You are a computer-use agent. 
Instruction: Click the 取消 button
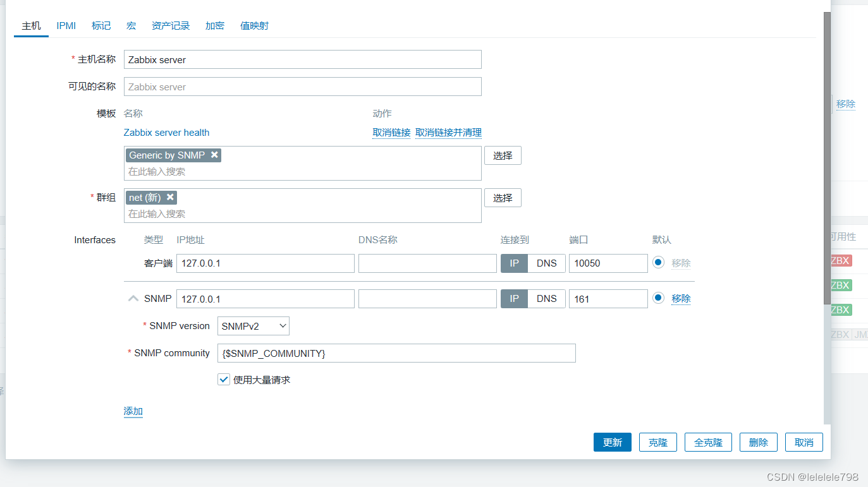(804, 442)
